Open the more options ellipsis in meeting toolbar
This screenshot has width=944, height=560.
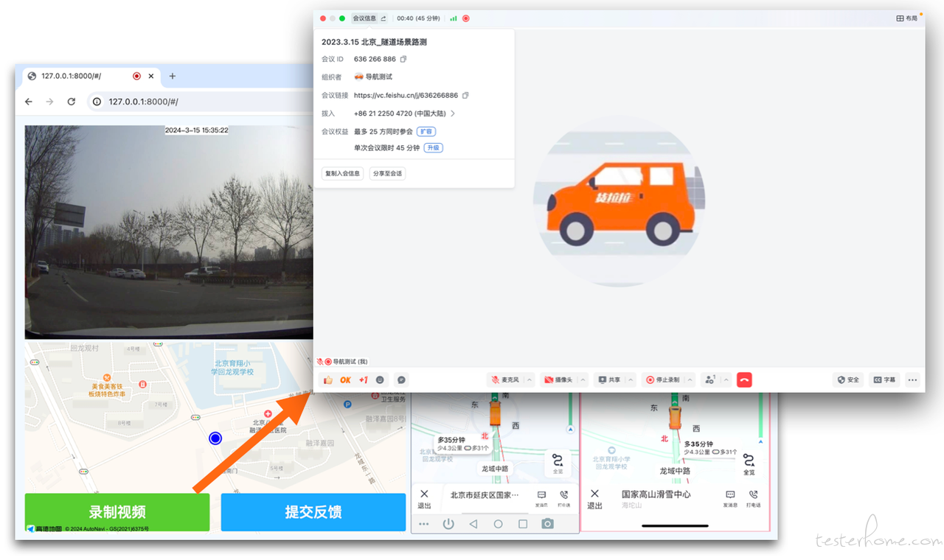[x=913, y=380]
